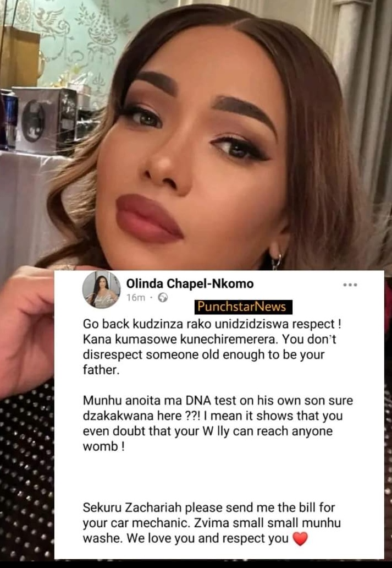
Task: Select the 'Go back kudzinza rako' paragraph
Action: [212, 347]
